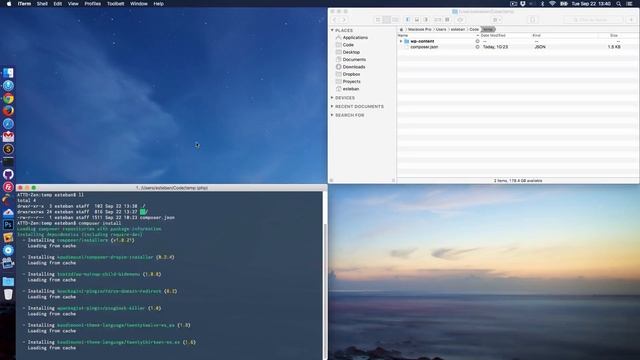Click the file browser search field
The height and width of the screenshot is (360, 640).
point(593,20)
